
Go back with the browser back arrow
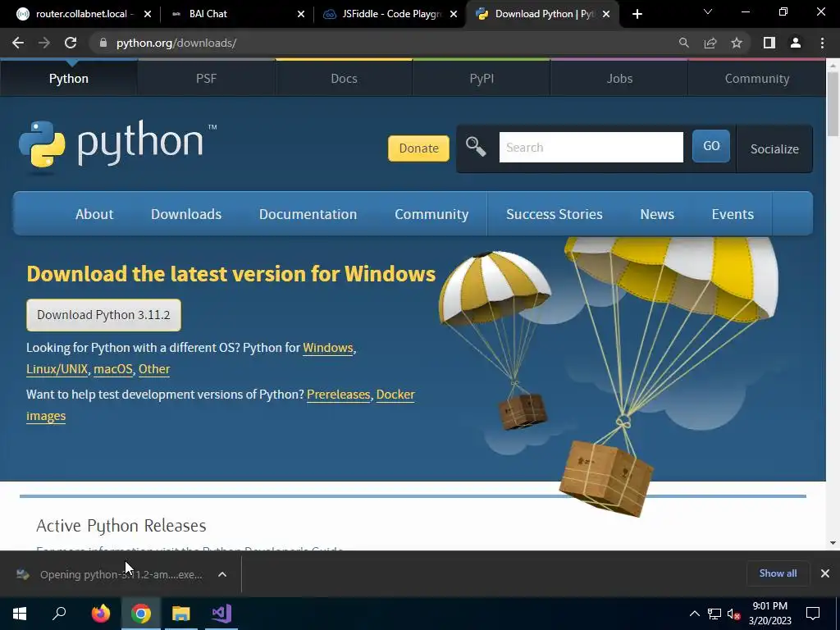coord(18,43)
